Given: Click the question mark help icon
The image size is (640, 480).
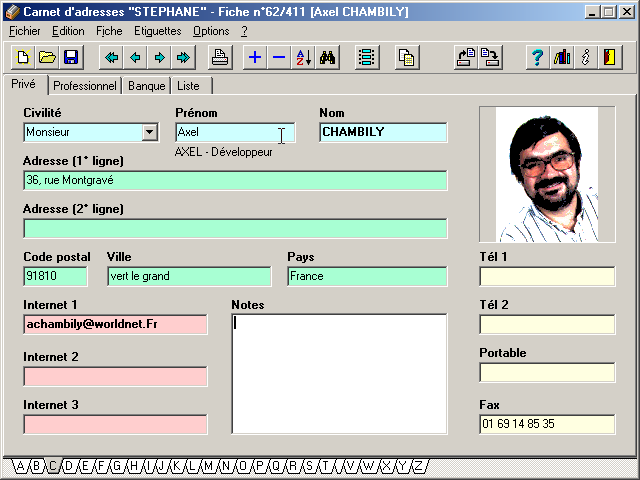Looking at the screenshot, I should 538,58.
